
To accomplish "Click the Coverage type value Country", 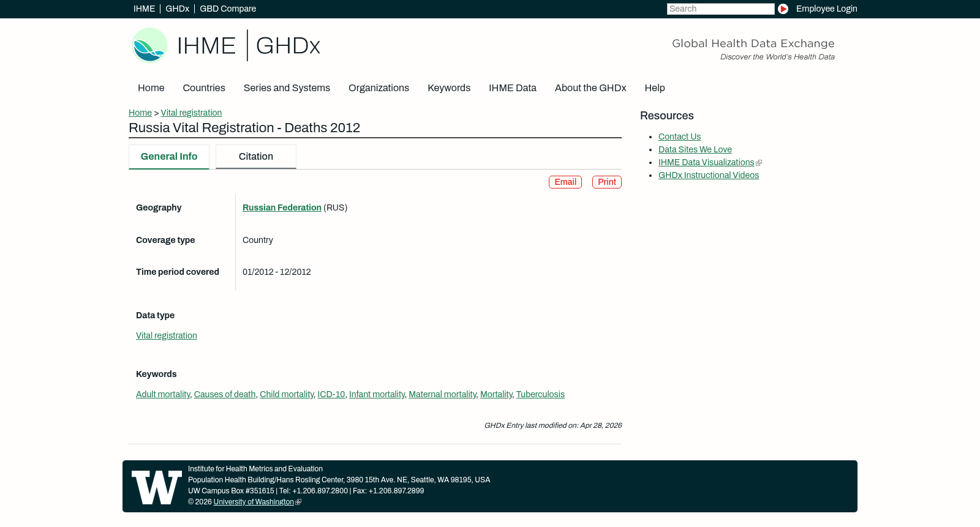I will point(258,240).
